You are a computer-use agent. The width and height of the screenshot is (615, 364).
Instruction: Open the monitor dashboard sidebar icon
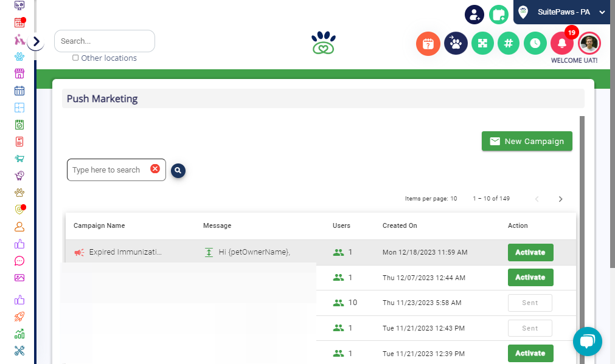click(x=19, y=5)
